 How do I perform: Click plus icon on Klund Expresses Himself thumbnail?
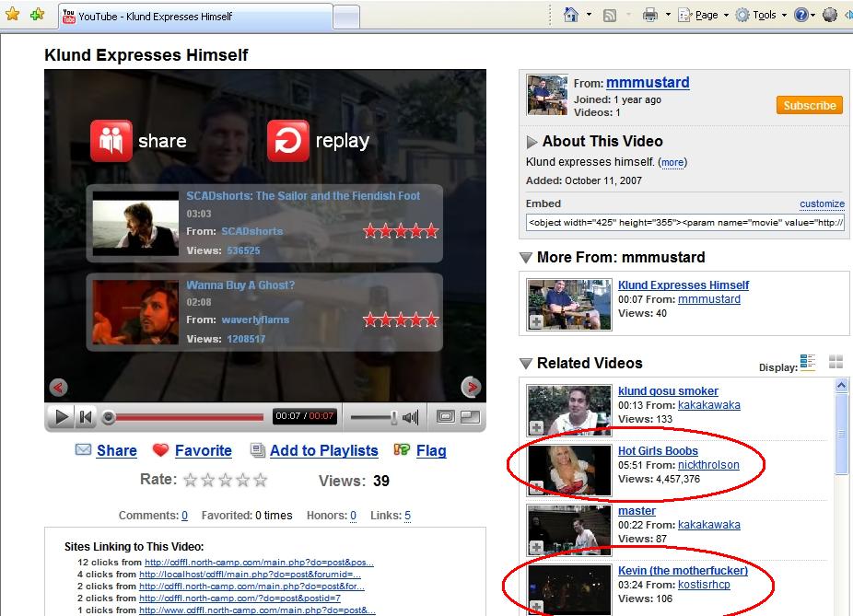[536, 322]
